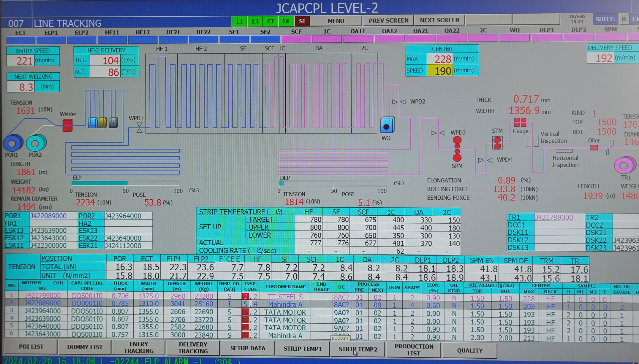Click the dark blue cleaning tank icon
This screenshot has width=639, height=364.
(113, 123)
